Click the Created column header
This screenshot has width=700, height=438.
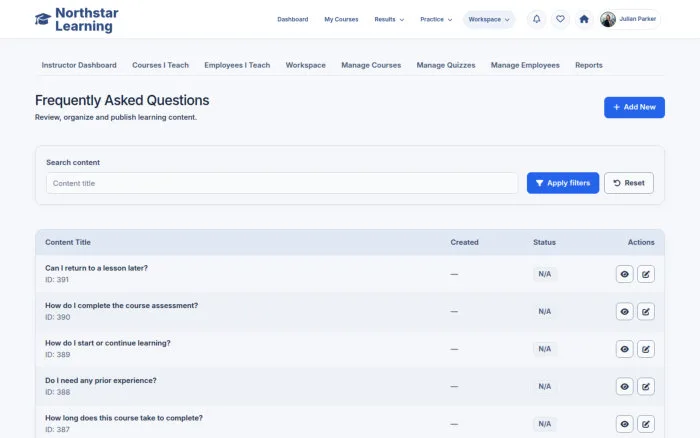click(464, 242)
